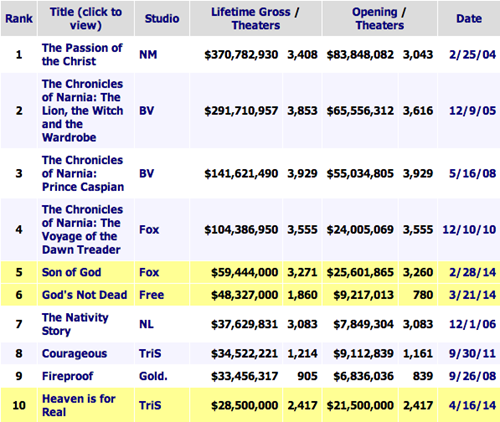The width and height of the screenshot is (500, 422).
Task: Click the Gold. studio link
Action: (x=153, y=376)
